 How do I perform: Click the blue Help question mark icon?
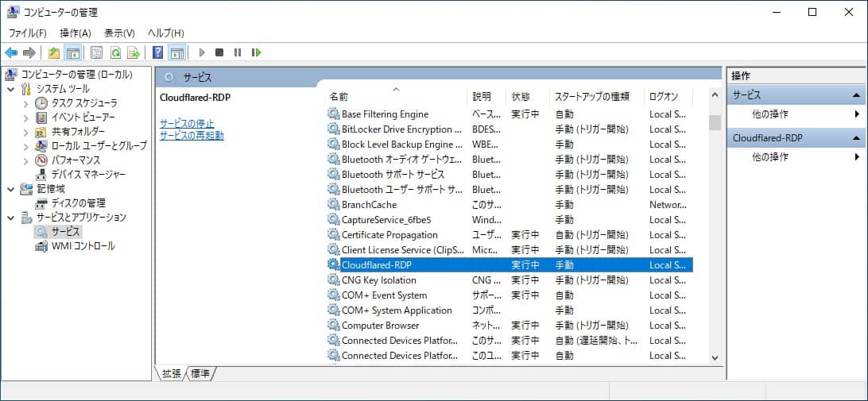coord(157,52)
